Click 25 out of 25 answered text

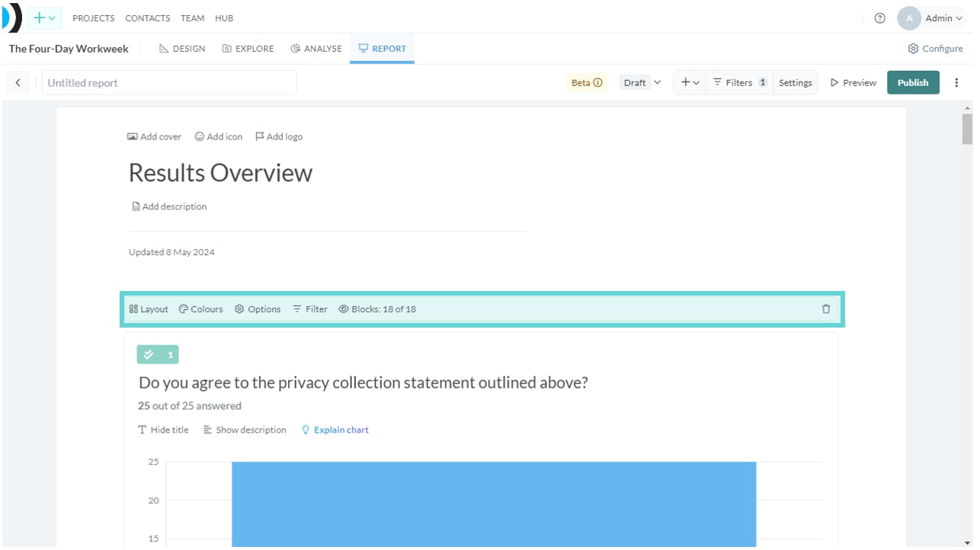click(x=190, y=406)
